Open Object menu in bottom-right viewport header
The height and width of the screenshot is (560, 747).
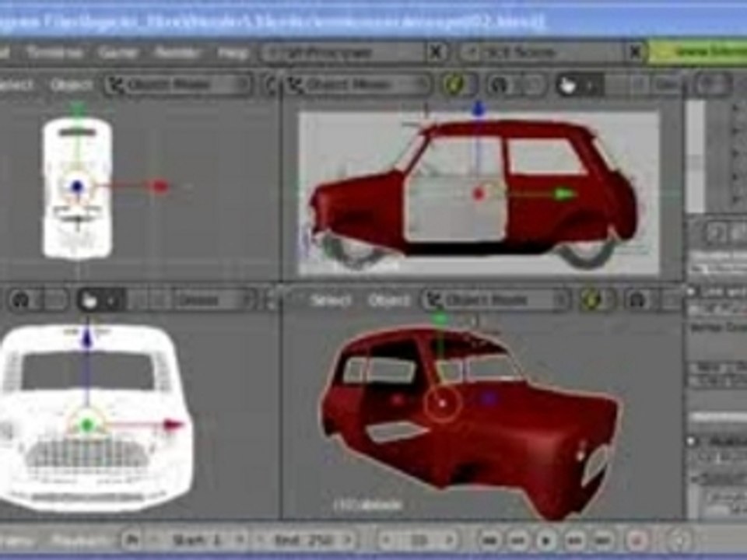click(389, 300)
